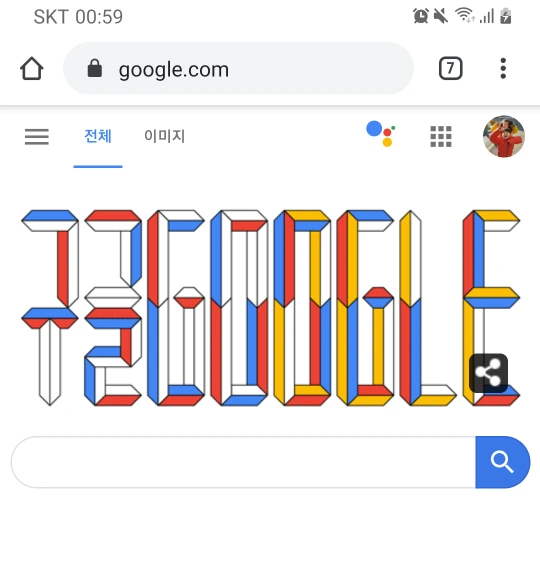Open the Google apps grid
The width and height of the screenshot is (540, 573).
(x=441, y=136)
